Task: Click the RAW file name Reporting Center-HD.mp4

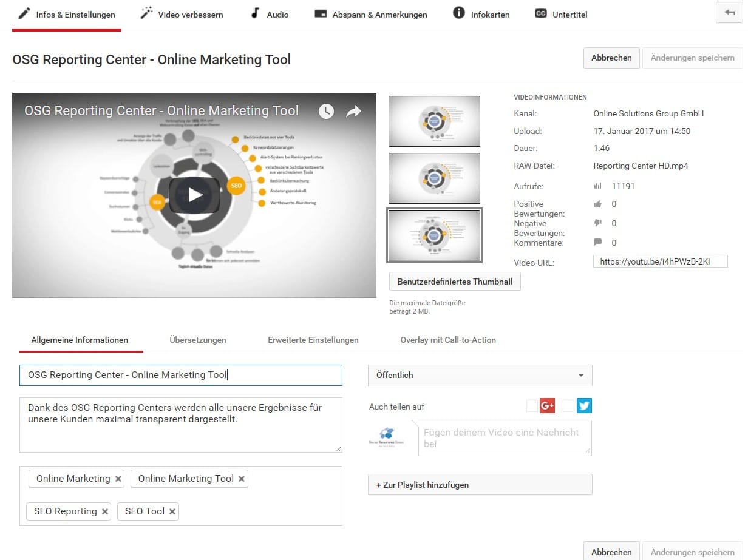Action: (x=641, y=166)
